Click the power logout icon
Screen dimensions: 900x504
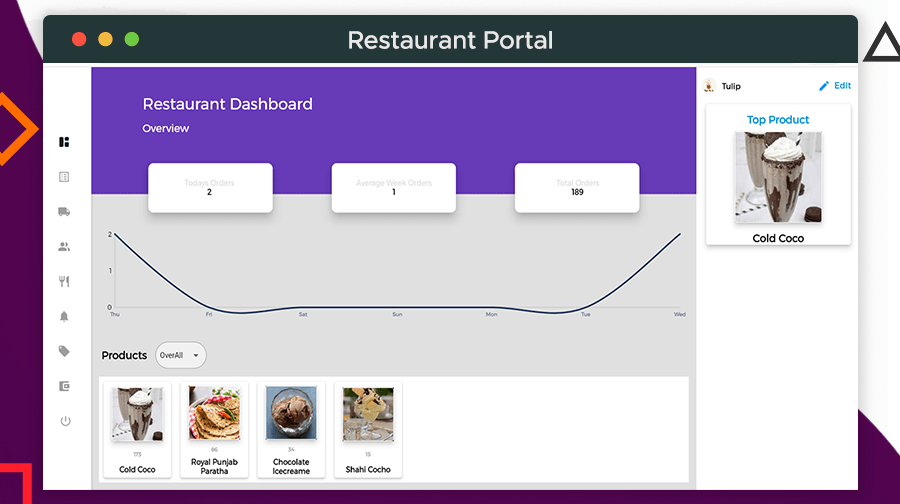pyautogui.click(x=64, y=421)
